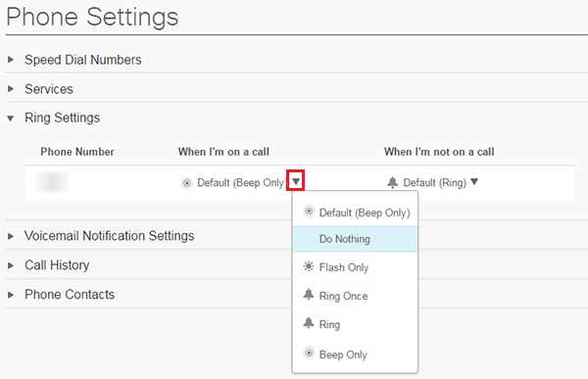This screenshot has width=588, height=379.
Task: Select Ring Once from the dropdown list
Action: pos(355,296)
